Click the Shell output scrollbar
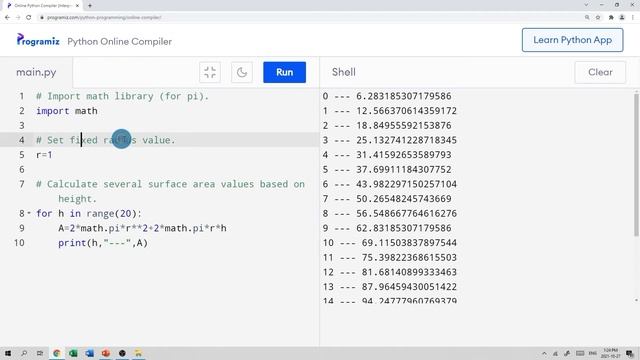Viewport: 640px width, 360px height. coord(636,164)
